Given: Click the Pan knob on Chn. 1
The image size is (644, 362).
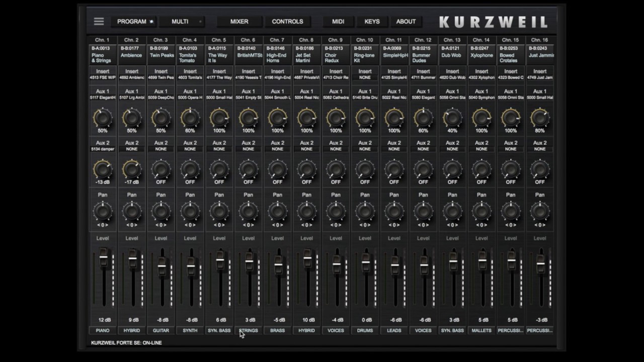Looking at the screenshot, I should click(x=103, y=212).
